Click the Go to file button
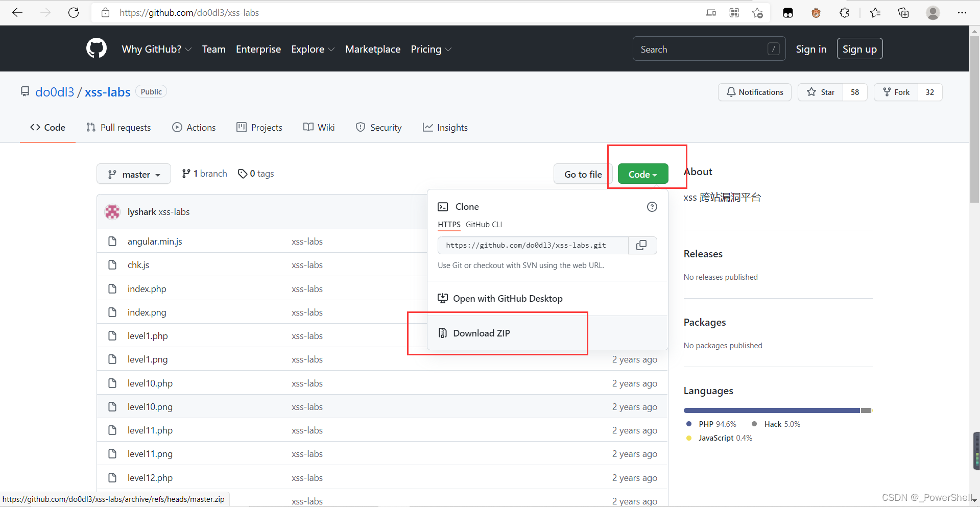The image size is (980, 507). pyautogui.click(x=583, y=174)
